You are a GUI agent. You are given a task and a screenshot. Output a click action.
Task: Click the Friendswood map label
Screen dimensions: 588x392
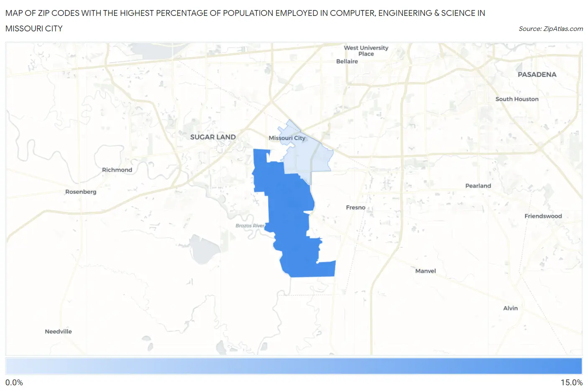click(x=543, y=216)
